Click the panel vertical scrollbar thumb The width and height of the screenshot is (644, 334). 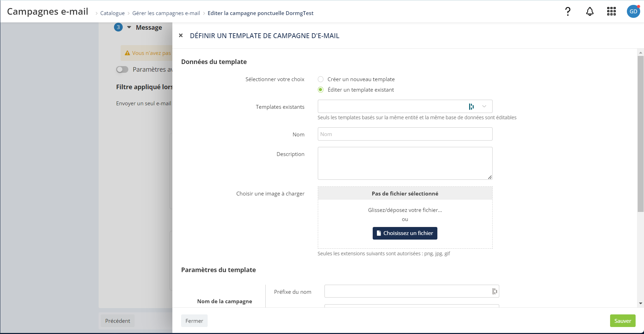(x=641, y=134)
